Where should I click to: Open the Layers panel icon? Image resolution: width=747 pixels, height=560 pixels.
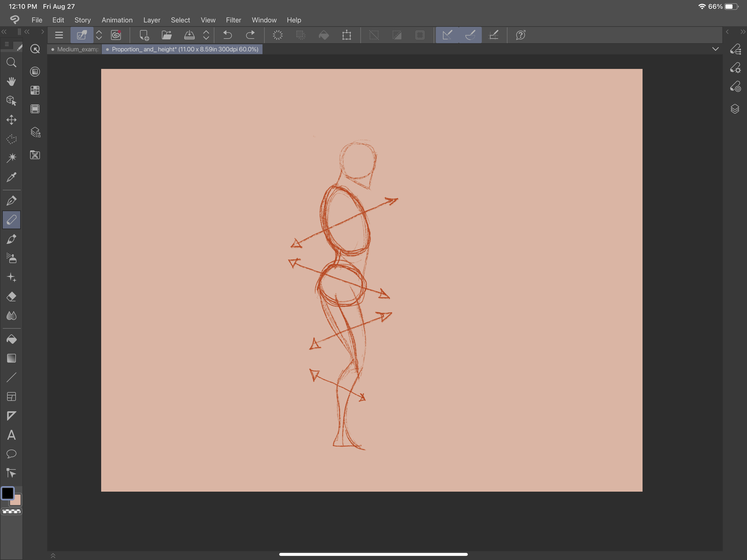tap(735, 109)
